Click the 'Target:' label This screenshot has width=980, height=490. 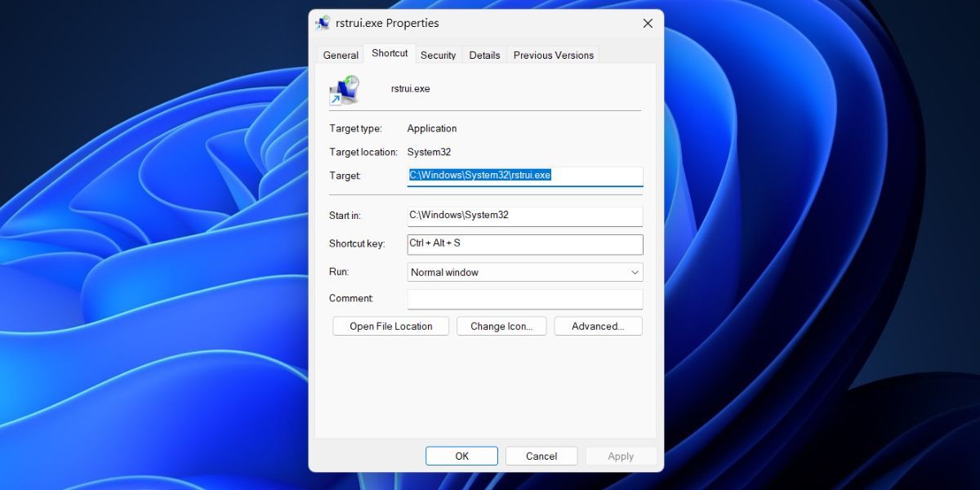point(345,176)
